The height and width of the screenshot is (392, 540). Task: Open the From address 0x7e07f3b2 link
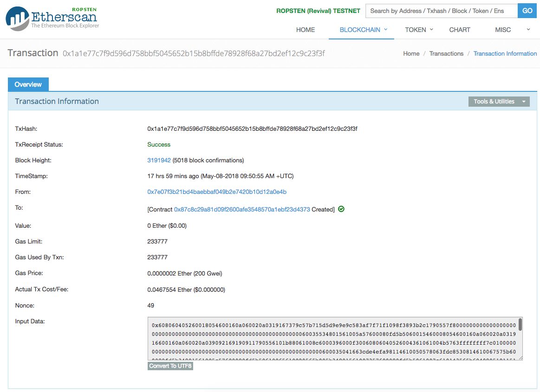click(x=217, y=192)
